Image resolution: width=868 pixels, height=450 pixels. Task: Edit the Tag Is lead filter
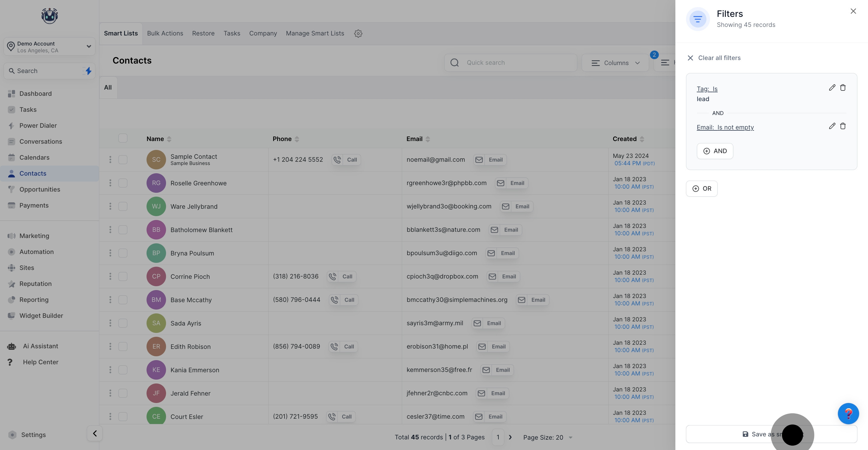click(x=832, y=88)
